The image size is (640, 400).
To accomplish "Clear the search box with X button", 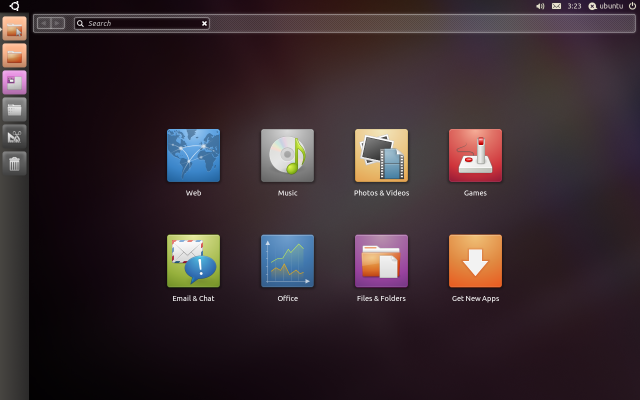I will coord(204,23).
